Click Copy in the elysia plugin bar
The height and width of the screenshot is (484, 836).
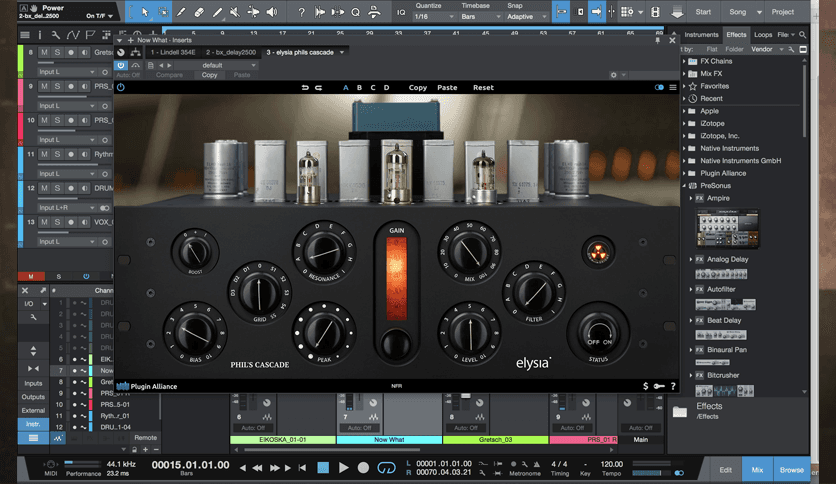tap(417, 87)
